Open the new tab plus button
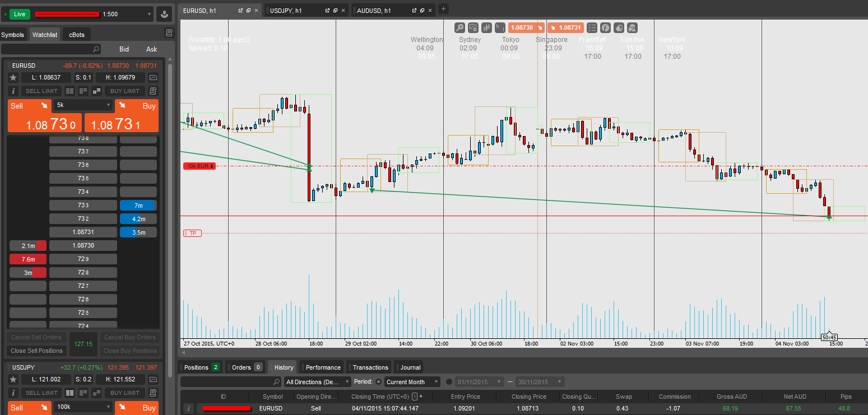Viewport: 868px width, 415px height. [x=443, y=8]
